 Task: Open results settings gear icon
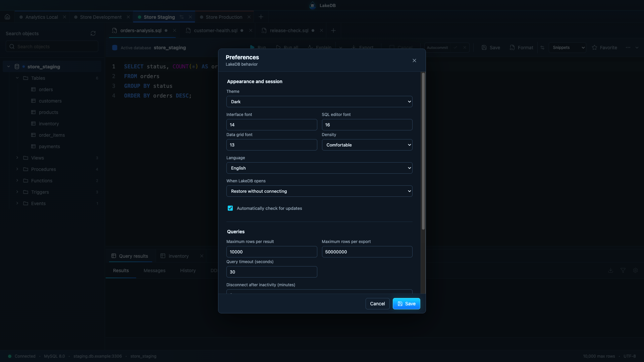(635, 270)
